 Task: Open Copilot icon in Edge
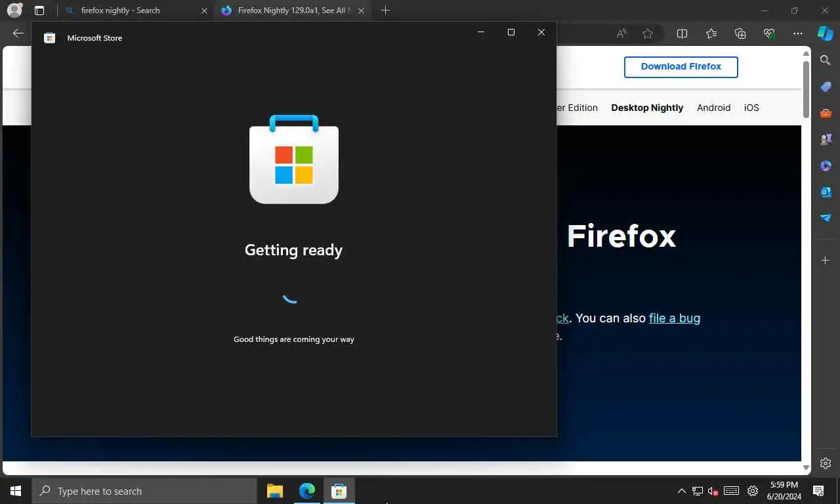(826, 33)
